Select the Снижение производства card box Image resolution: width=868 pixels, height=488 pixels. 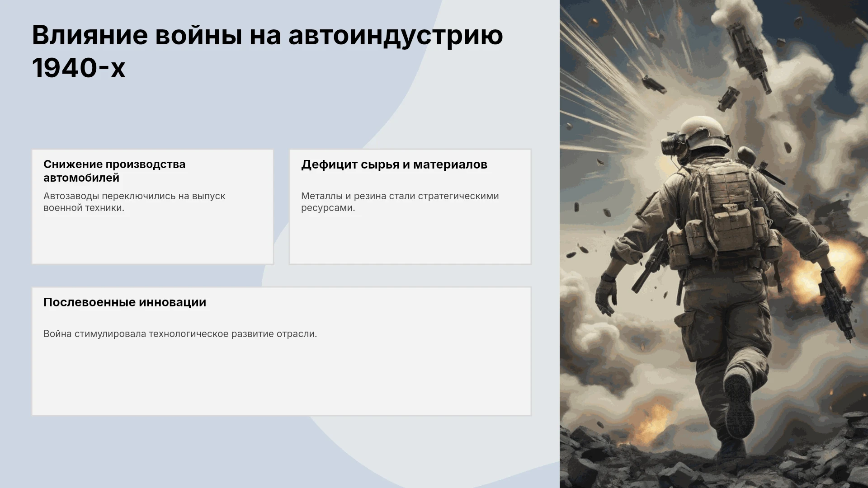tap(153, 207)
